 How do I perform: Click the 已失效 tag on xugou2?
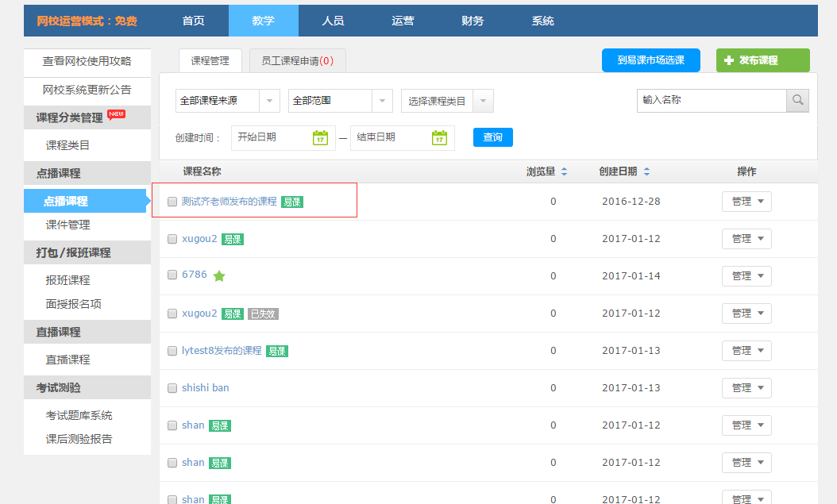263,314
